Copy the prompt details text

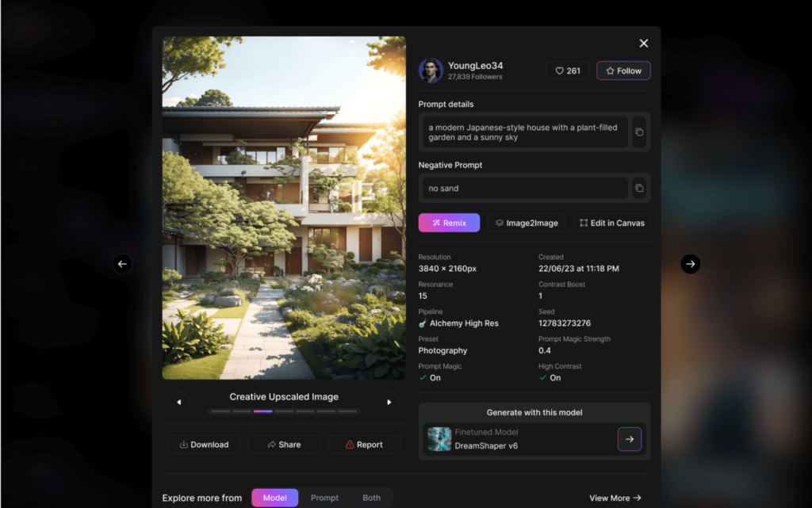coord(639,132)
